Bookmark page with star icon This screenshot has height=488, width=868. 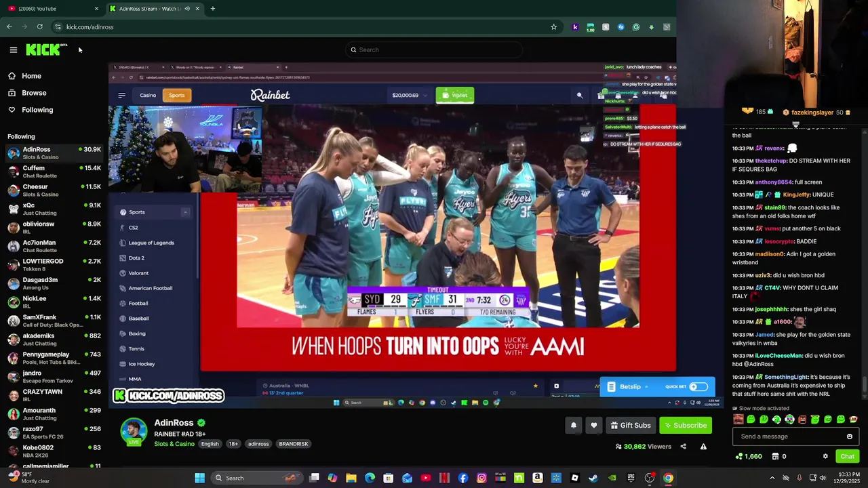(553, 27)
